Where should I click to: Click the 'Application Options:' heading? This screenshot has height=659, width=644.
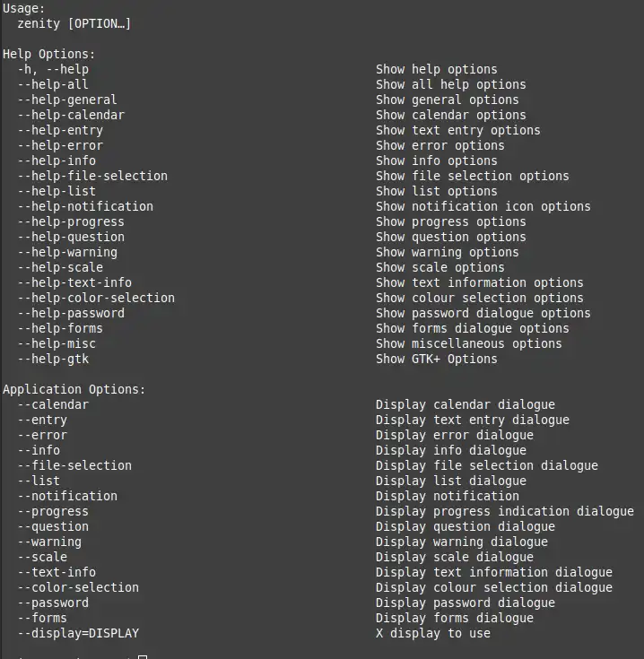74,390
